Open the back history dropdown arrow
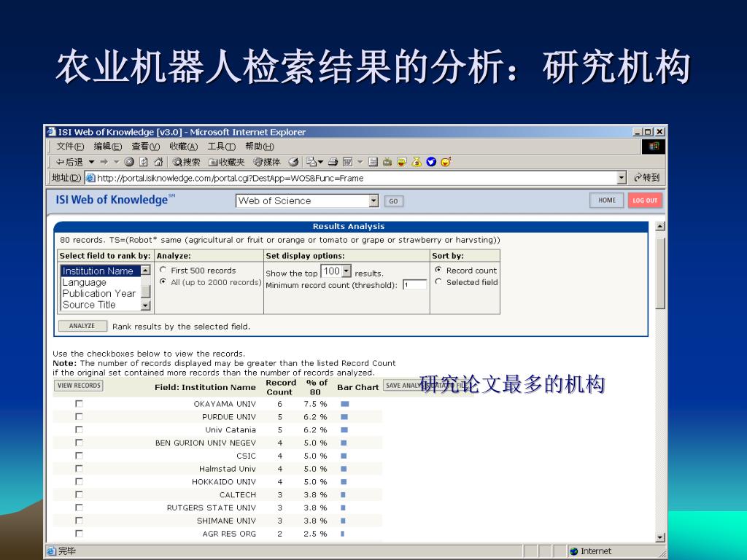 coord(91,162)
